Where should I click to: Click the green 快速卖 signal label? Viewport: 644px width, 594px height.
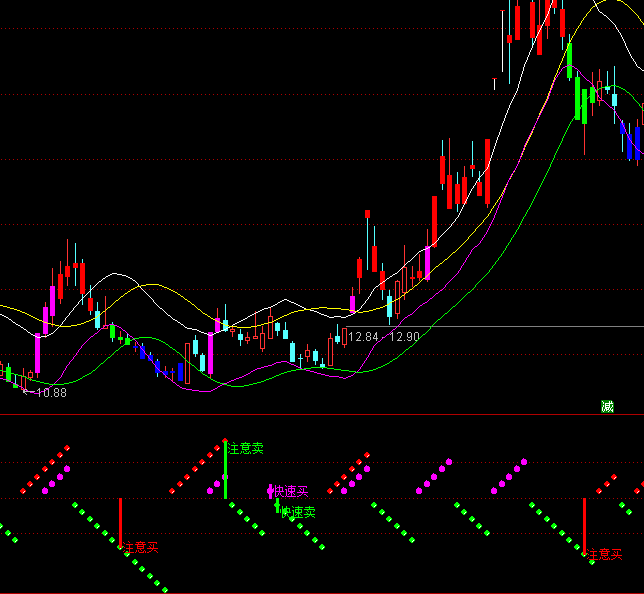[297, 512]
